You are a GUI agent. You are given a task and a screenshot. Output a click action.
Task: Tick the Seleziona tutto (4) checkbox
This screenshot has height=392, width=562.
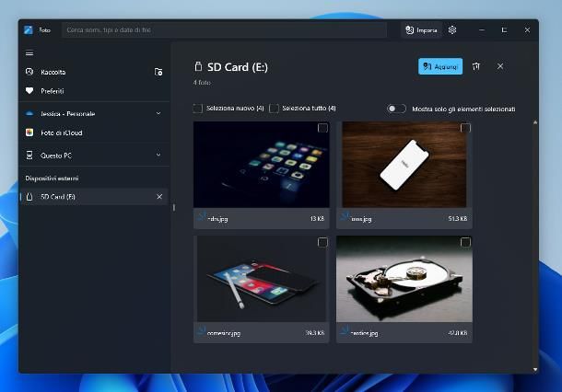pyautogui.click(x=274, y=108)
